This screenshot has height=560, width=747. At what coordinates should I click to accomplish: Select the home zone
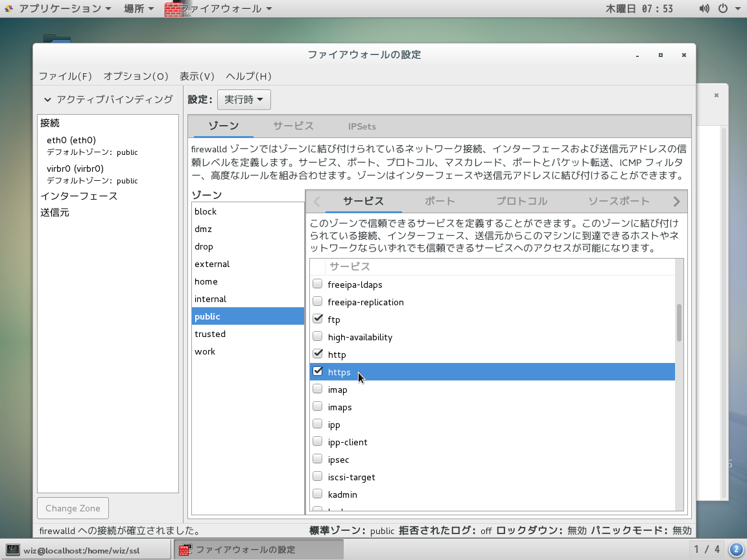click(x=248, y=281)
